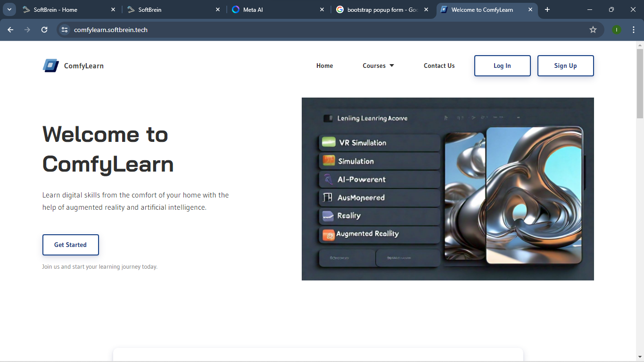
Task: Open the green profile avatar icon
Action: coord(617,30)
